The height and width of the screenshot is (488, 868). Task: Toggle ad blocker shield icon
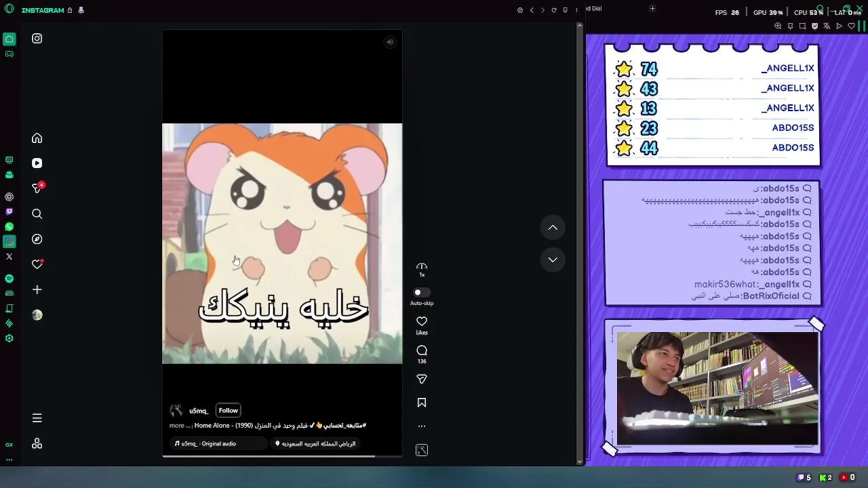click(814, 26)
